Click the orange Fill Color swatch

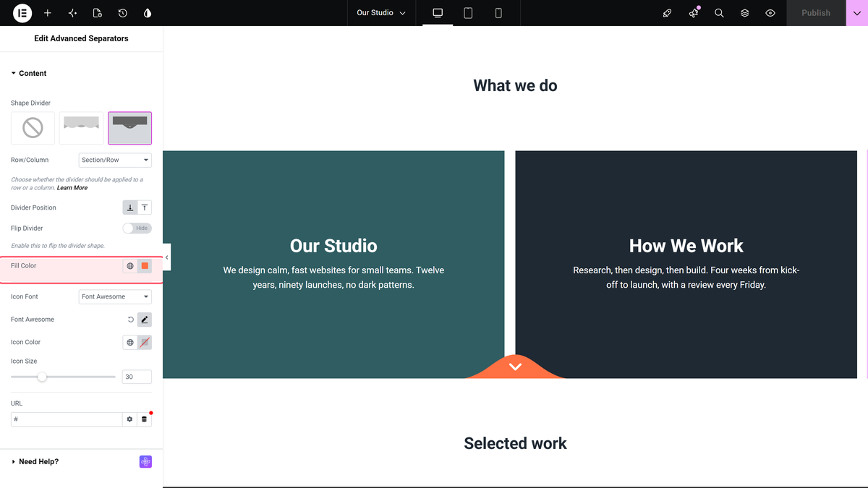coord(145,266)
